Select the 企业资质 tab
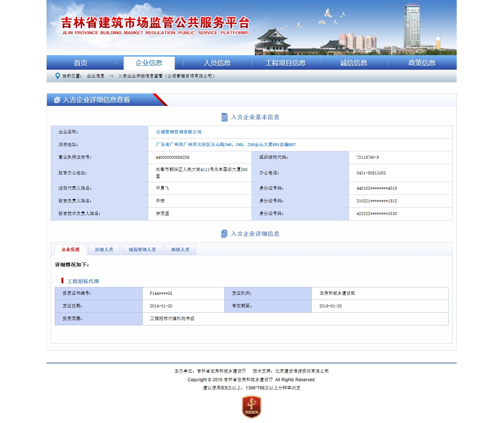Viewport: 504px width, 423px height. point(70,250)
